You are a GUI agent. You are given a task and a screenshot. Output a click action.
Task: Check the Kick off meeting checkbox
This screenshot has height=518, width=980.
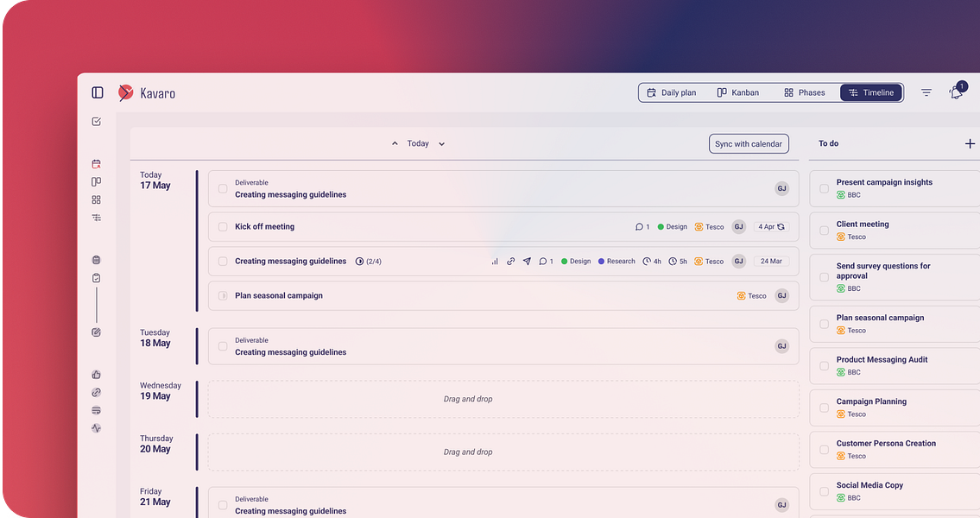223,227
